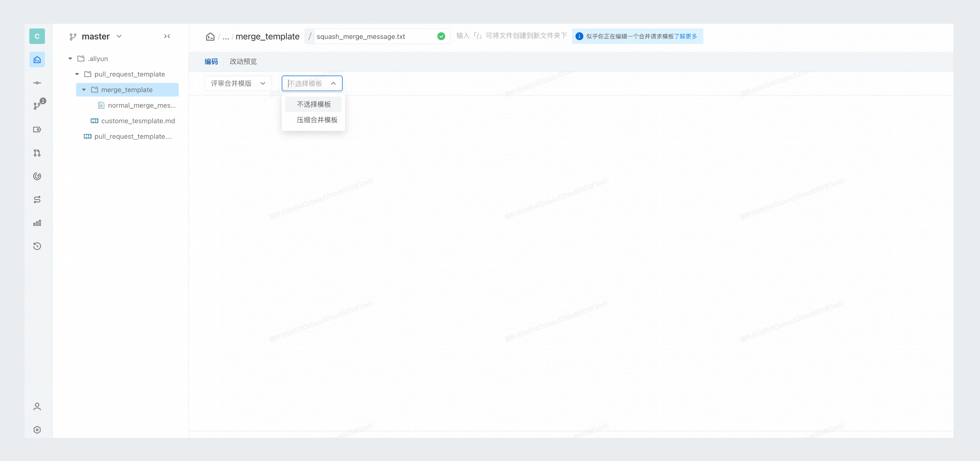Screen dimensions: 980x461
Task: Open the 评审合并模版 dropdown
Action: pyautogui.click(x=238, y=84)
